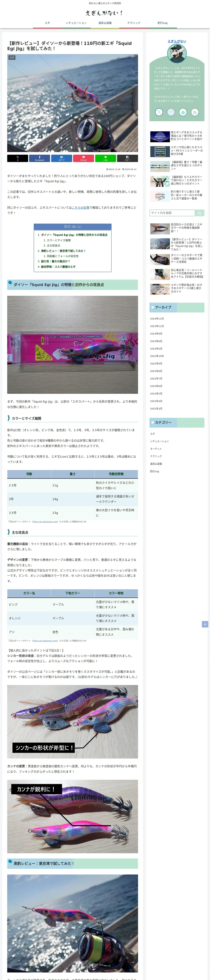
Task: Share article via X button
Action: coord(17,158)
